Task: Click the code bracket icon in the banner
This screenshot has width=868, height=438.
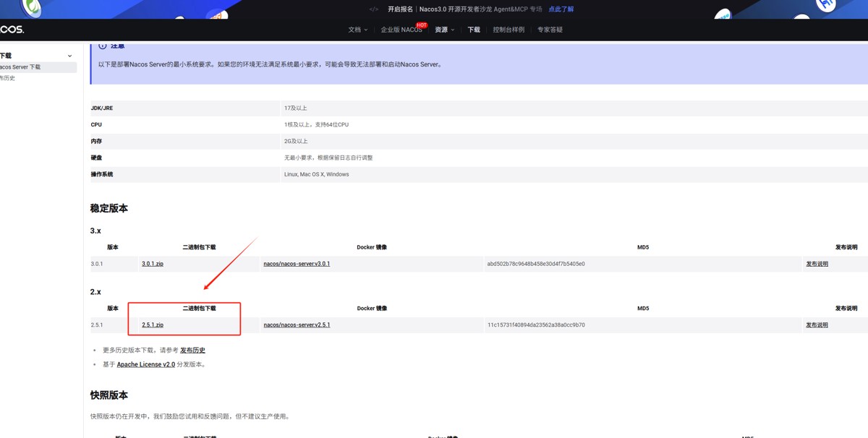Action: pyautogui.click(x=373, y=9)
